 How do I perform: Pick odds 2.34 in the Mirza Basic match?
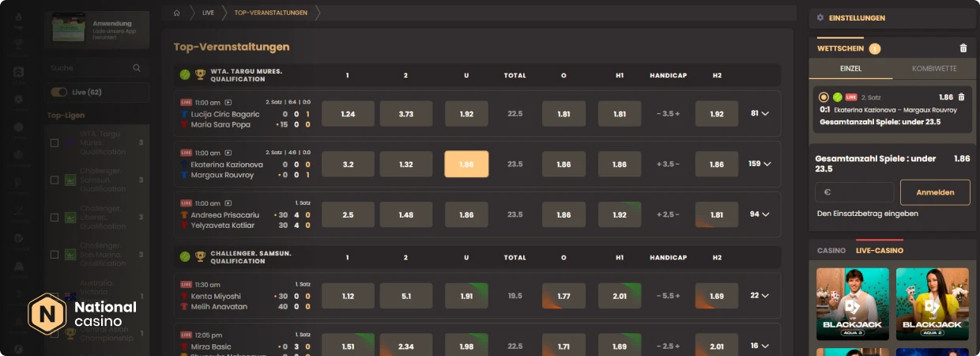point(405,345)
